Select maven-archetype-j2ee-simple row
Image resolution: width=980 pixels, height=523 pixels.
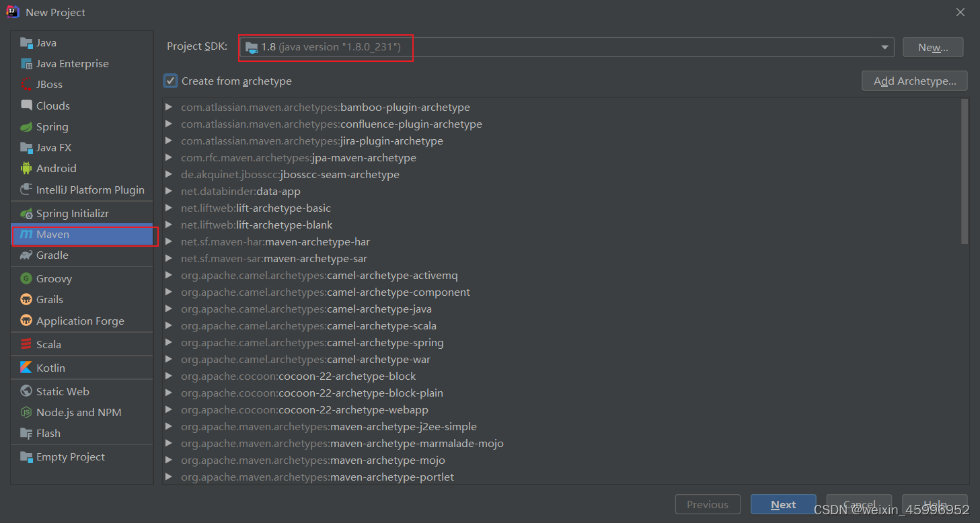561,426
